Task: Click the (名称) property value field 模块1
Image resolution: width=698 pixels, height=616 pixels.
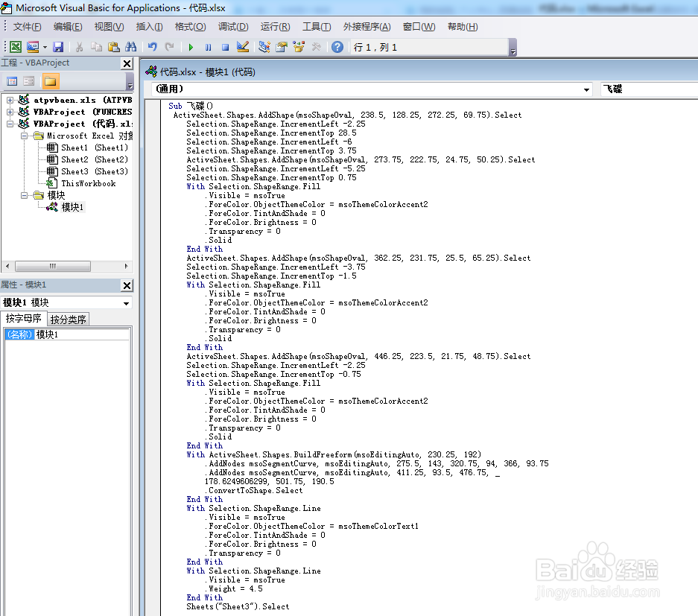Action: point(82,334)
